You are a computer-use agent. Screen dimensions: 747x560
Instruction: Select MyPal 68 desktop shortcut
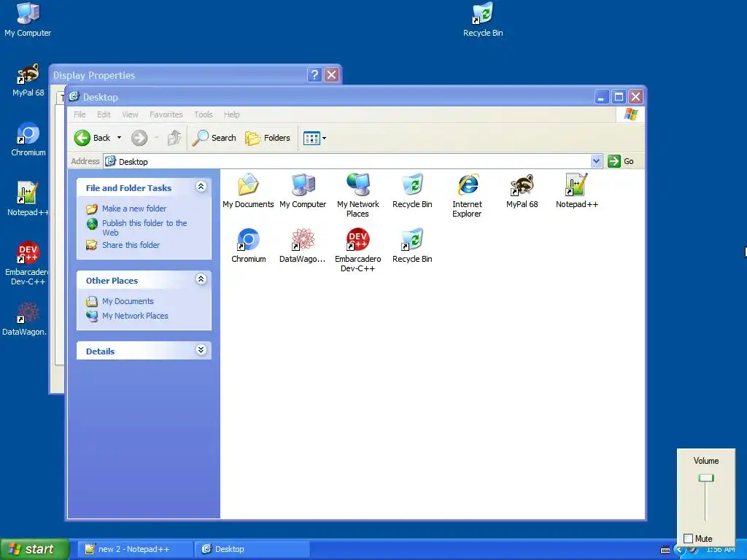click(x=28, y=79)
